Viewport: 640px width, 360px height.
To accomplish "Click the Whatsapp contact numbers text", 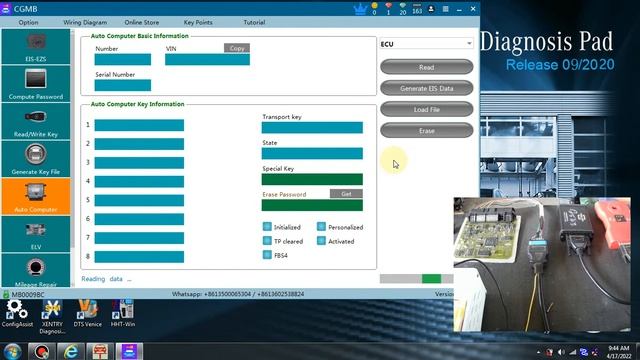I will click(238, 294).
